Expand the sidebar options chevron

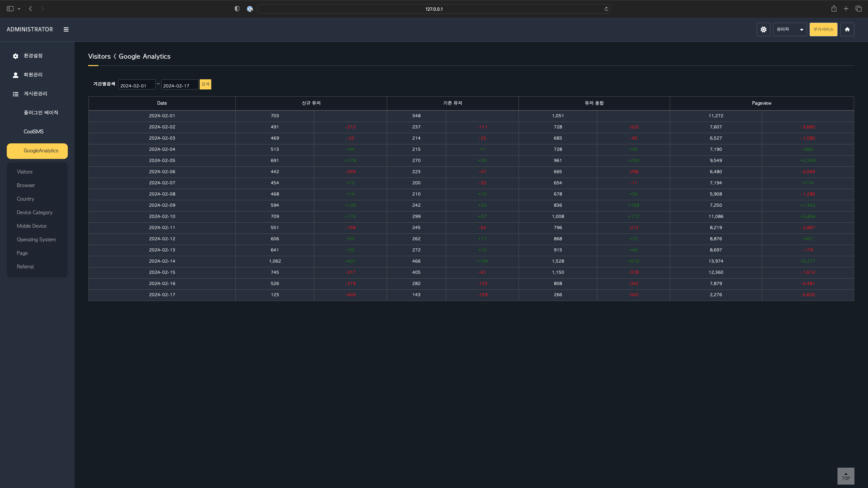coord(19,9)
